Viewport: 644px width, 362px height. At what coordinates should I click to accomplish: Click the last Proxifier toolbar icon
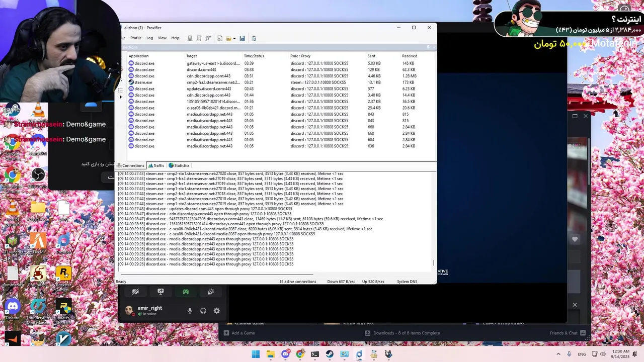[254, 38]
